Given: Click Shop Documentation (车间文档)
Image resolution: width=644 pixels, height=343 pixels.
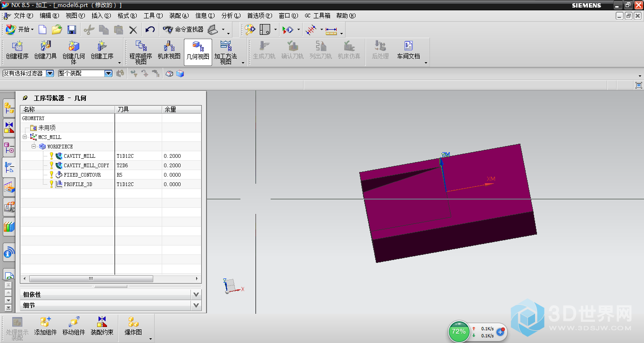Looking at the screenshot, I should (x=408, y=50).
